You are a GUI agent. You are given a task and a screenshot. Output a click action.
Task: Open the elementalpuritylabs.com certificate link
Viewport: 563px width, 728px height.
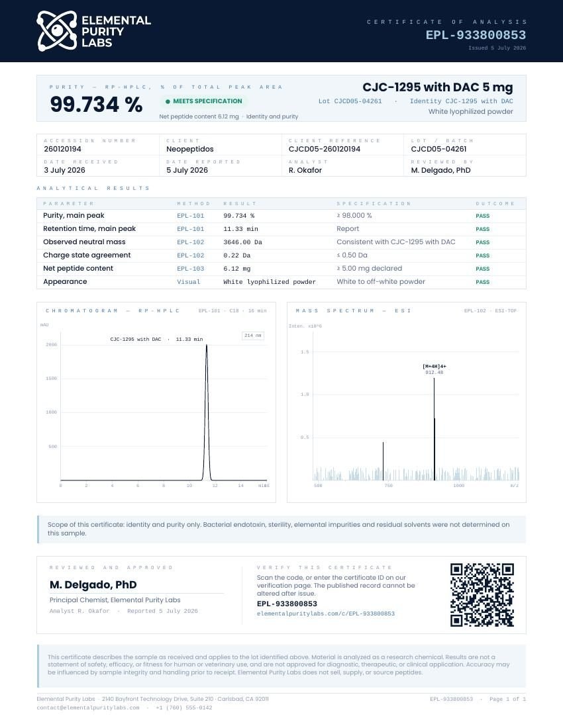pyautogui.click(x=326, y=614)
